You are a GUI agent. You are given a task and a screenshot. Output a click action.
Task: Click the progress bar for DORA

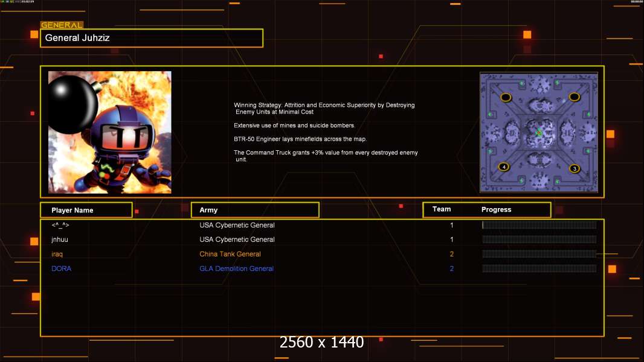point(539,268)
